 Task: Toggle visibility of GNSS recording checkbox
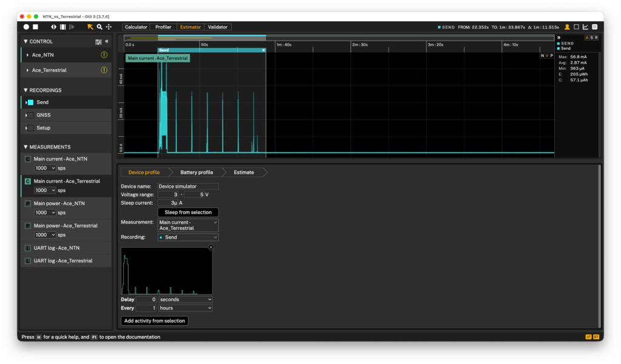click(31, 115)
